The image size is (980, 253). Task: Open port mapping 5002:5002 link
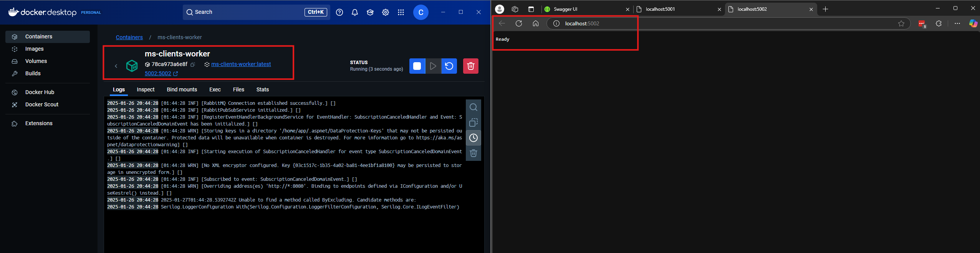pyautogui.click(x=161, y=73)
